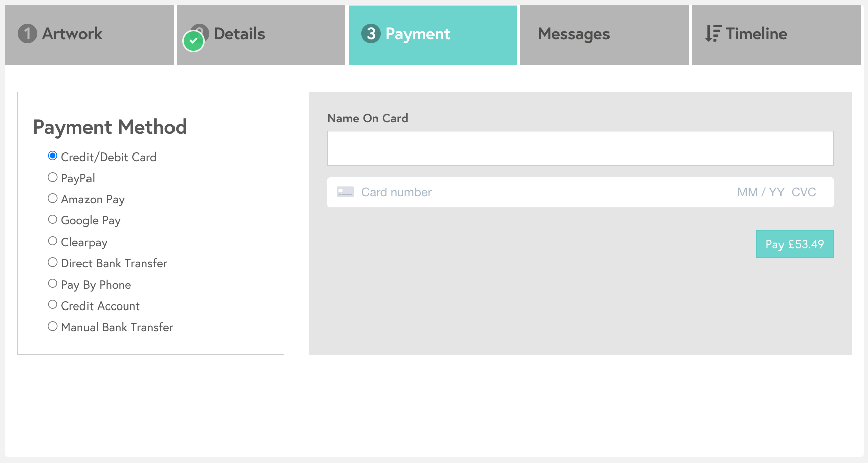This screenshot has width=868, height=463.
Task: Click the green checkmark icon on Details
Action: pos(193,41)
